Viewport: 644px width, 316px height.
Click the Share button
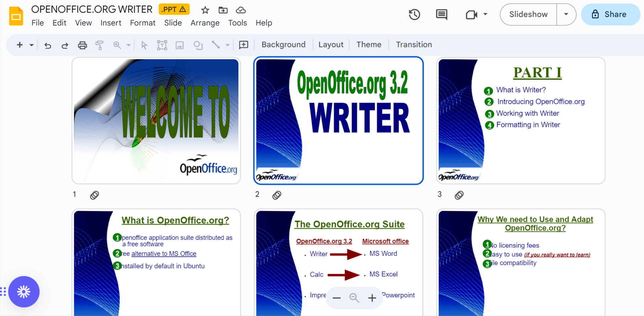click(610, 15)
